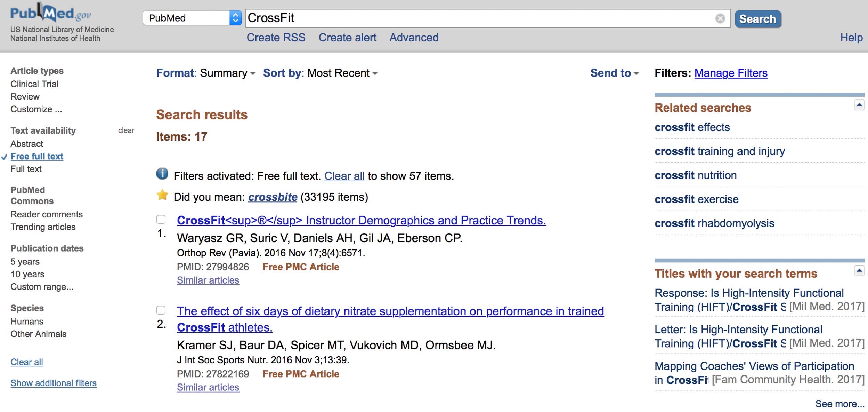Select checkbox for CrossFit Instructor Demographics article

pos(161,219)
